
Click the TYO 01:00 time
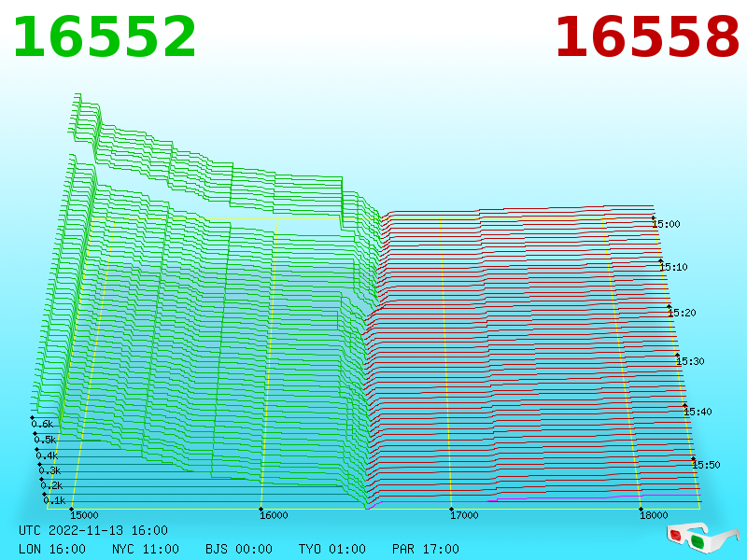click(332, 549)
